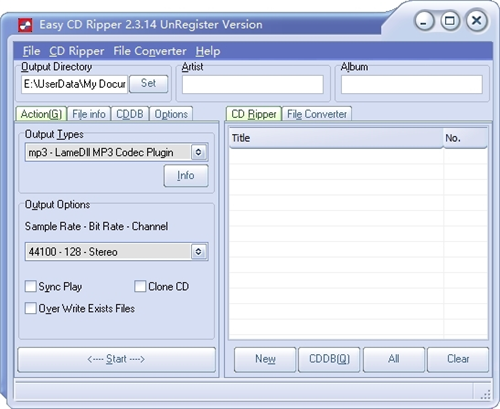Toggle Over Write Exists Files option
The height and width of the screenshot is (409, 500).
31,308
